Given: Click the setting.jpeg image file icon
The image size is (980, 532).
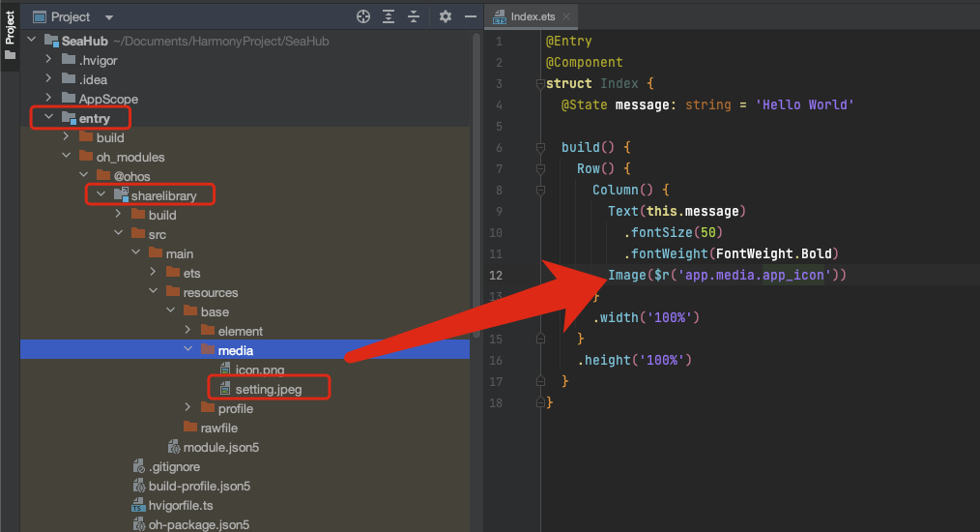Looking at the screenshot, I should [225, 389].
